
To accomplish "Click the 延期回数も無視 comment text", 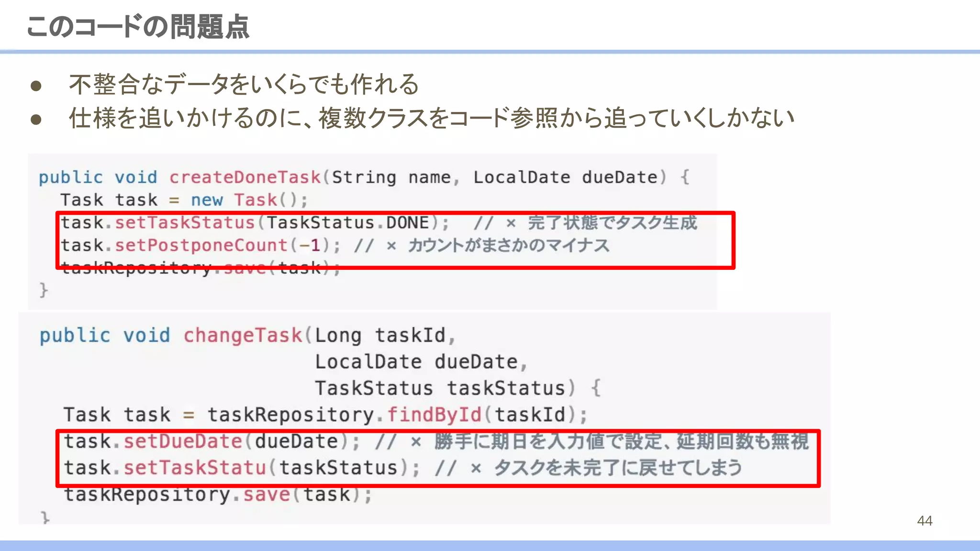I will pos(743,441).
